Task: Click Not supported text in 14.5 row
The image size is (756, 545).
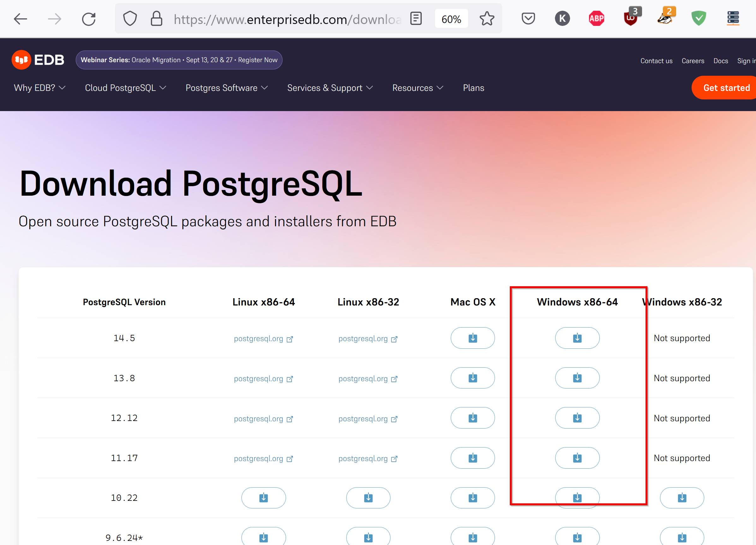Action: [x=682, y=338]
